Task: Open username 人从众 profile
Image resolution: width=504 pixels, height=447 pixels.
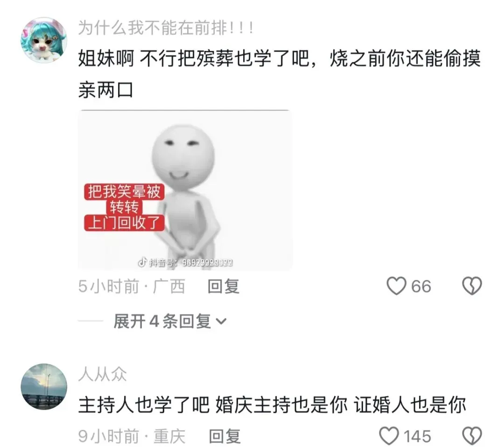Action: pos(103,374)
